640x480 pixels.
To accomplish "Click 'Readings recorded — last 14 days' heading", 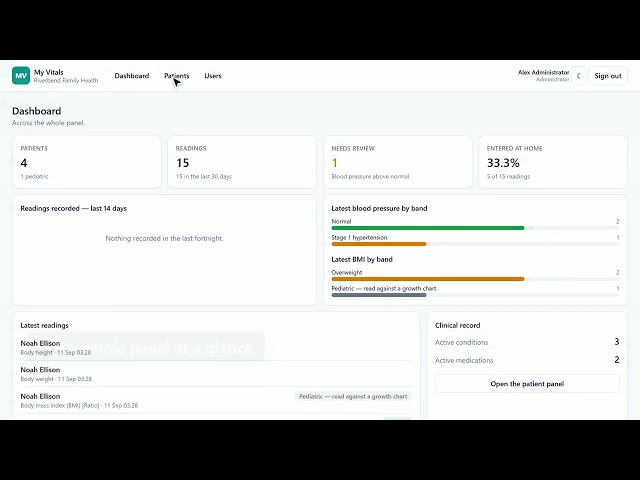I will pos(73,208).
